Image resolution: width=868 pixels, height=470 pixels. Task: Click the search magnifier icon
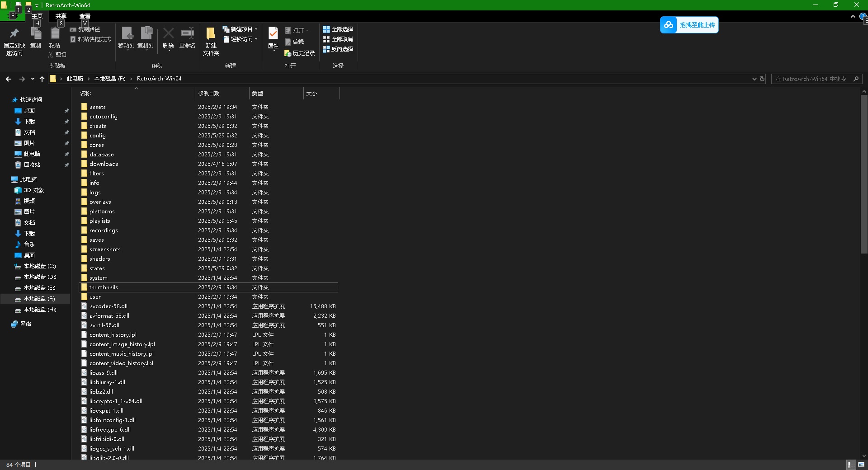pos(856,79)
